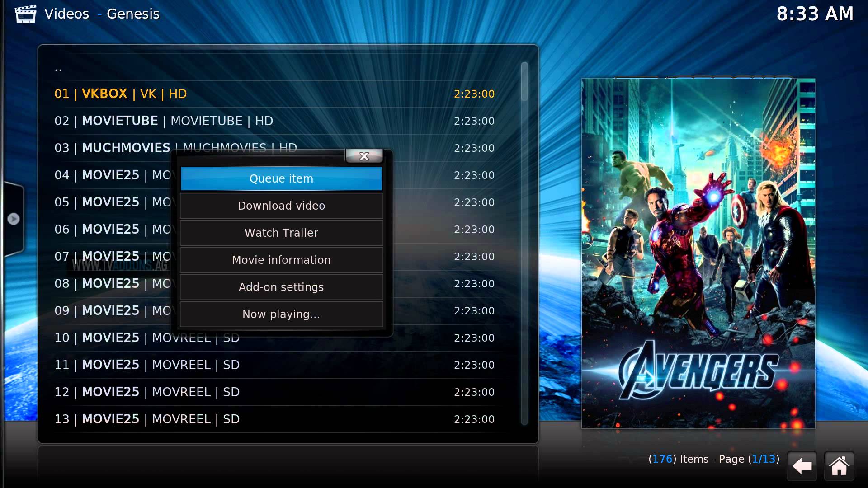This screenshot has width=868, height=488.
Task: Click Watch Trailer menu option
Action: pyautogui.click(x=281, y=232)
